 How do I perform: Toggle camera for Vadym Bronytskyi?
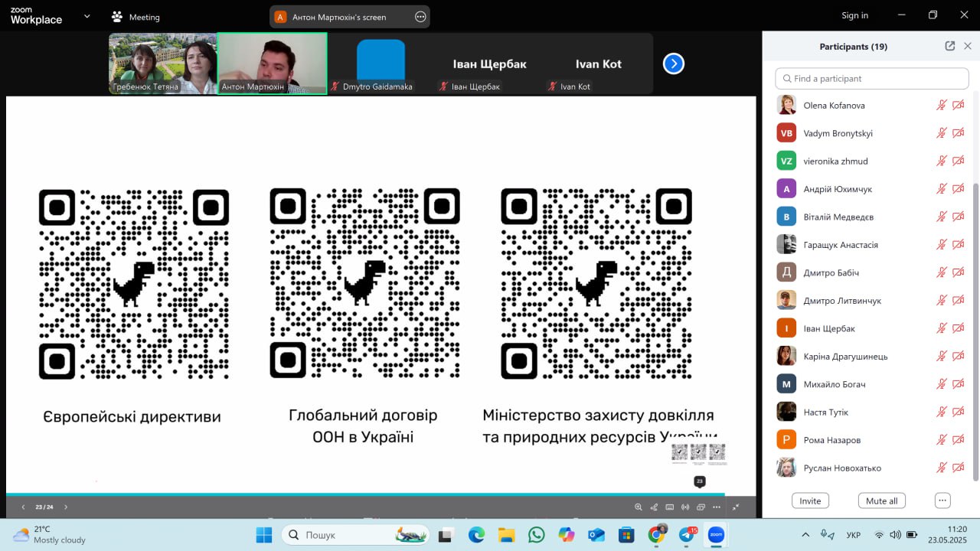[958, 133]
